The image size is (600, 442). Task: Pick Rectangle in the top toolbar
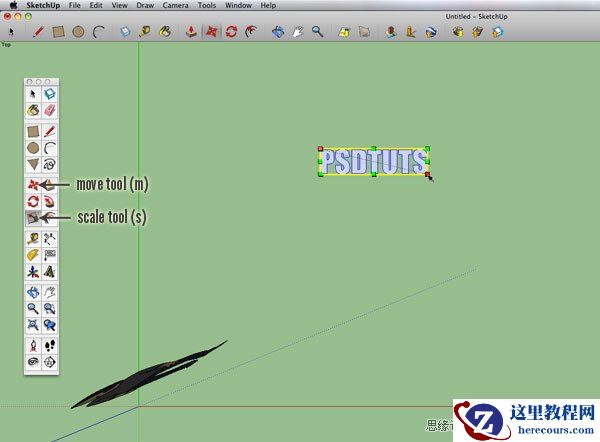click(58, 31)
